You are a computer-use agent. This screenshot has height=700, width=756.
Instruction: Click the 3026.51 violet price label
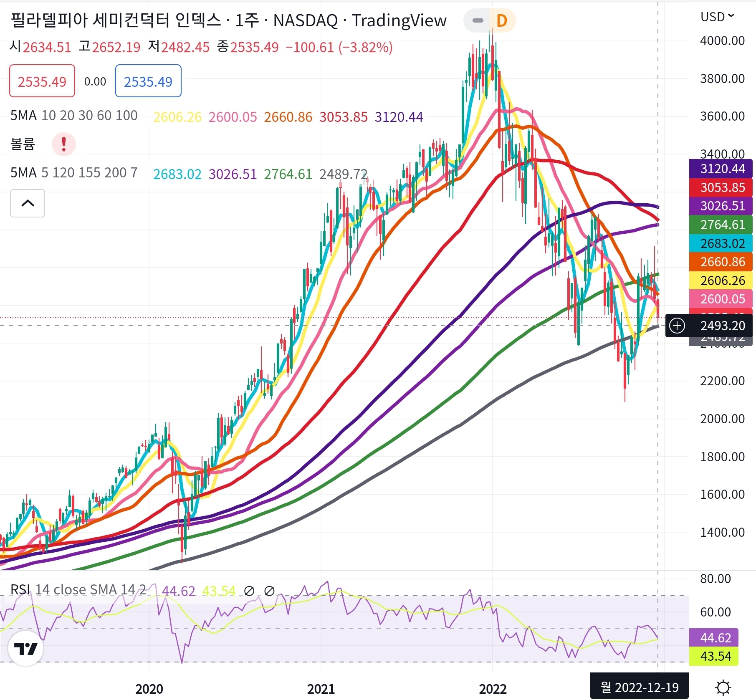click(721, 206)
